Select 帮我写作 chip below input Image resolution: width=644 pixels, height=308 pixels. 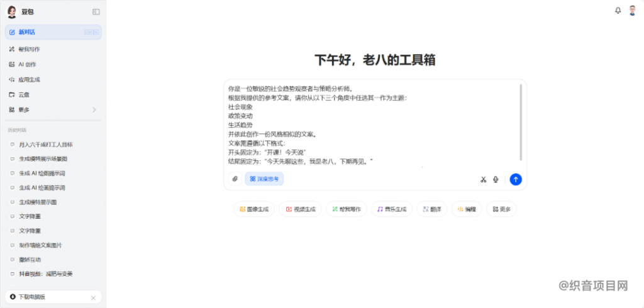pyautogui.click(x=347, y=209)
